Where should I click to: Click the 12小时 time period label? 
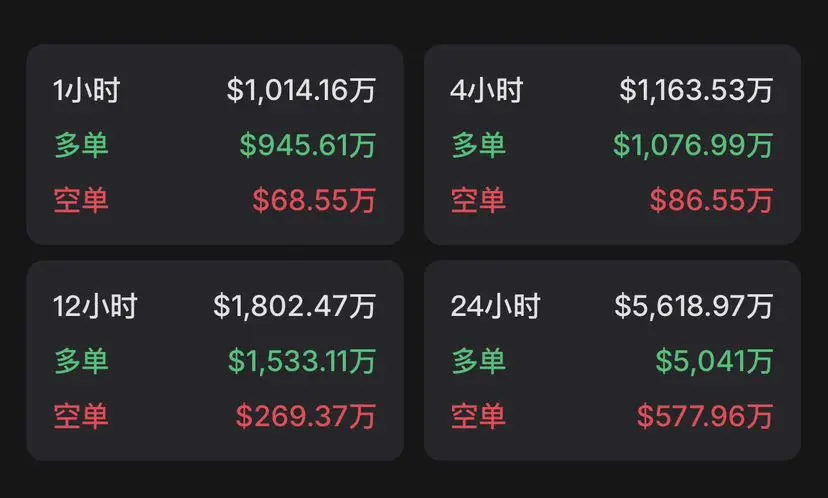coord(96,306)
